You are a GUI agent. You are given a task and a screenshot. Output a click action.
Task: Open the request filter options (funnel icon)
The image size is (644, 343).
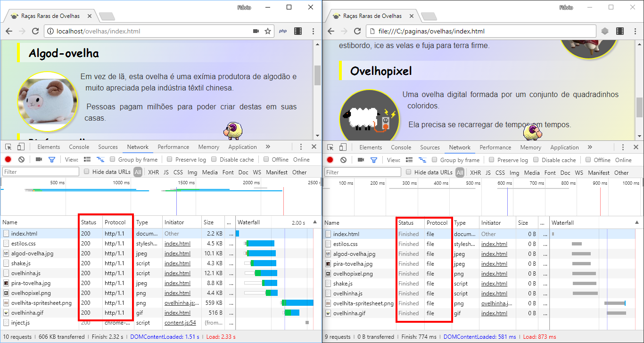coord(51,159)
